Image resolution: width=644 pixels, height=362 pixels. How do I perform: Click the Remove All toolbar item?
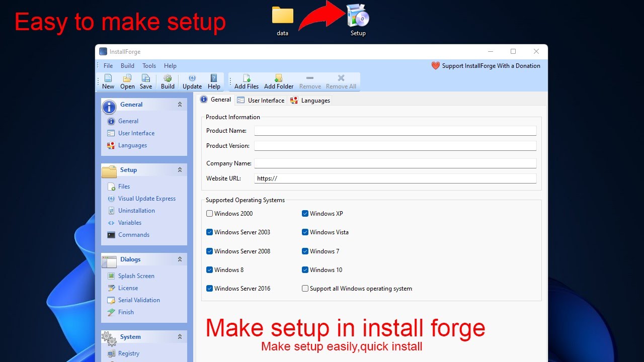tap(341, 81)
